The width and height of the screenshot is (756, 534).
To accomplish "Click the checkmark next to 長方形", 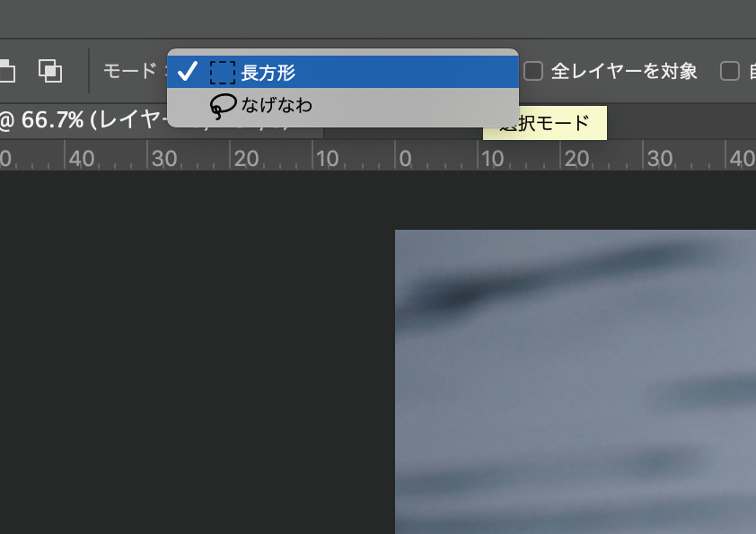I will [187, 71].
